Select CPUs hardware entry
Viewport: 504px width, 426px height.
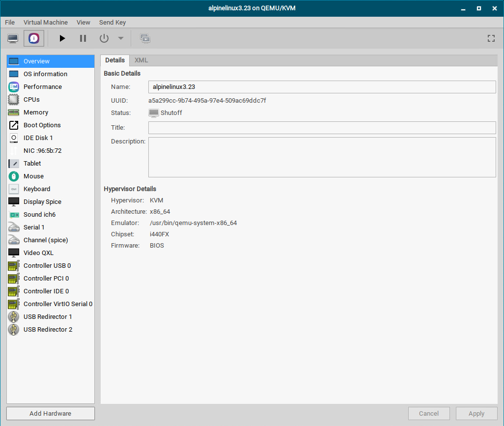[x=51, y=100]
